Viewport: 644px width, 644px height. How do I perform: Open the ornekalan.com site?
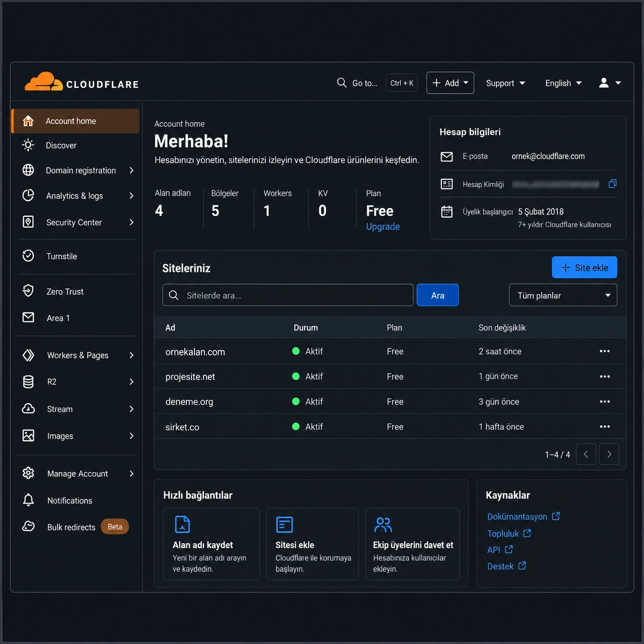(x=195, y=352)
